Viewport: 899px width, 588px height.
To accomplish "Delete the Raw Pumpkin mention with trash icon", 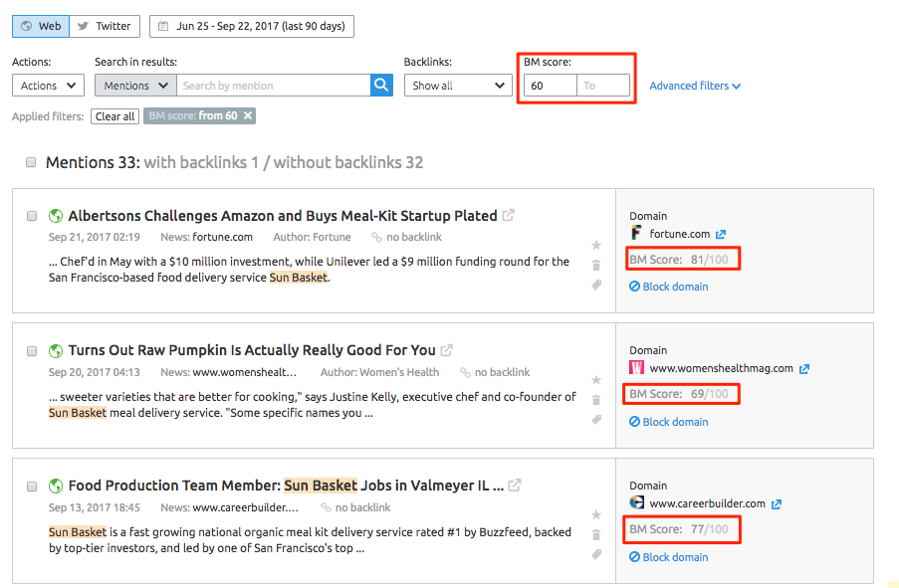I will (x=596, y=400).
